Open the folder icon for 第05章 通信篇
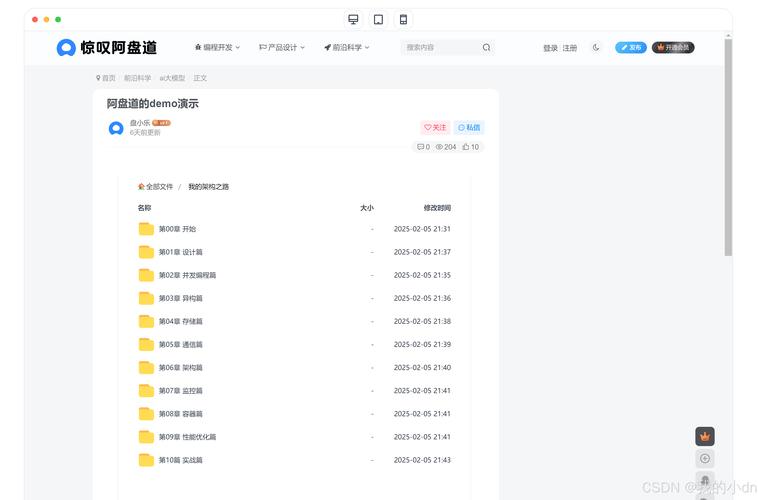Screen dimensions: 758x500 [x=146, y=344]
